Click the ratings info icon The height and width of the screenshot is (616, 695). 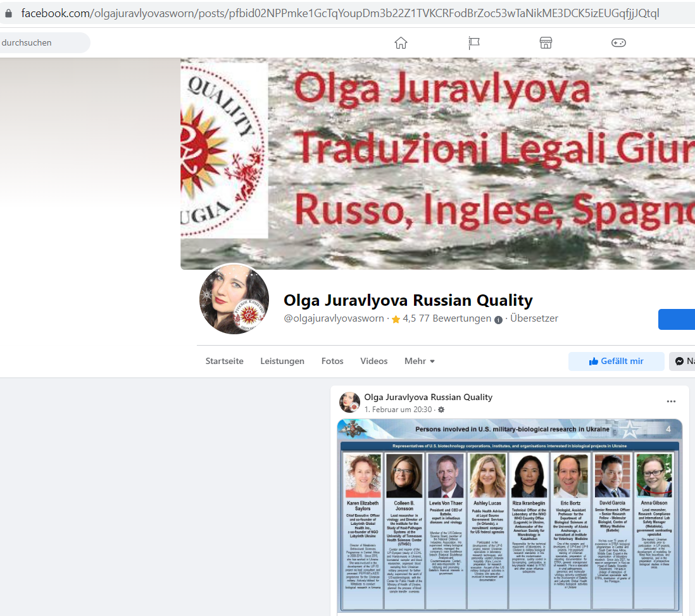(x=498, y=320)
